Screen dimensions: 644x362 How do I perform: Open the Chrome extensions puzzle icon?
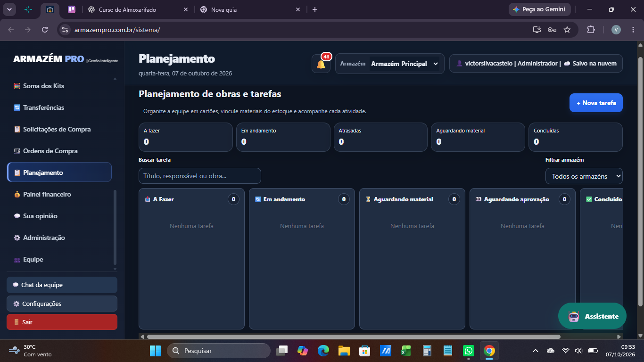point(591,30)
